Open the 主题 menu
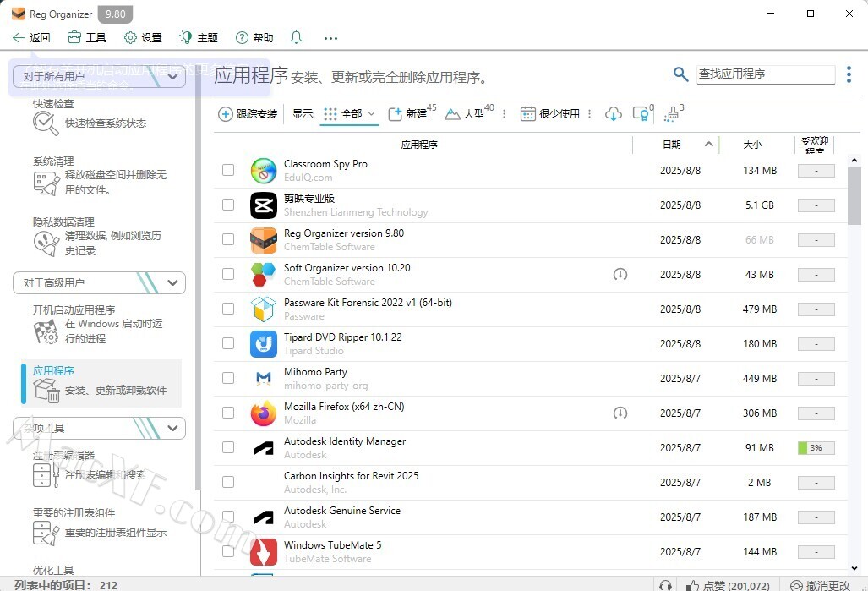Viewport: 868px width, 591px height. point(199,38)
